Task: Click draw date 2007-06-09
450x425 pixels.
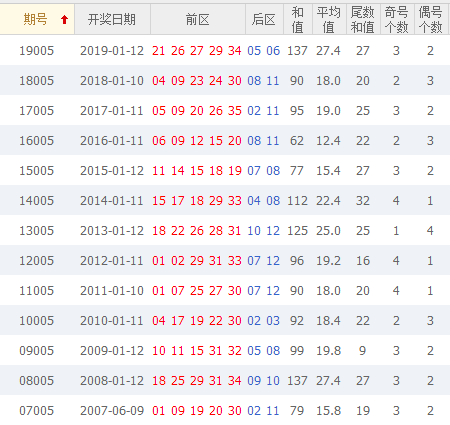Action: coord(112,411)
